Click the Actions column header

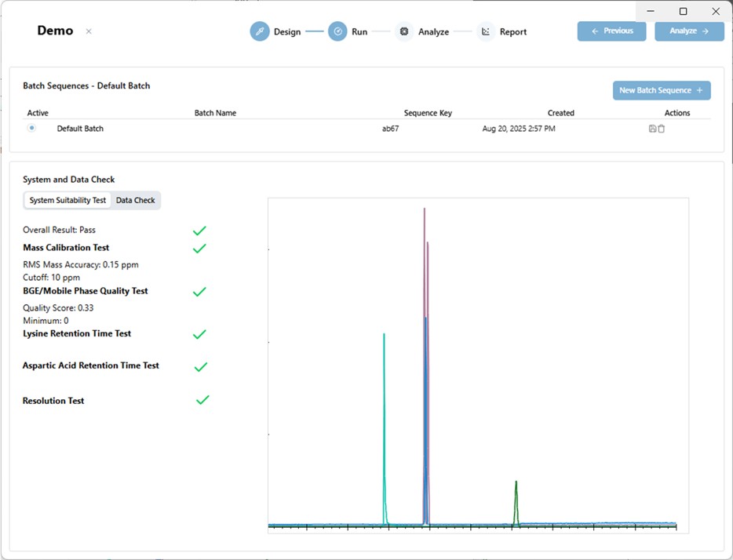[x=677, y=113]
